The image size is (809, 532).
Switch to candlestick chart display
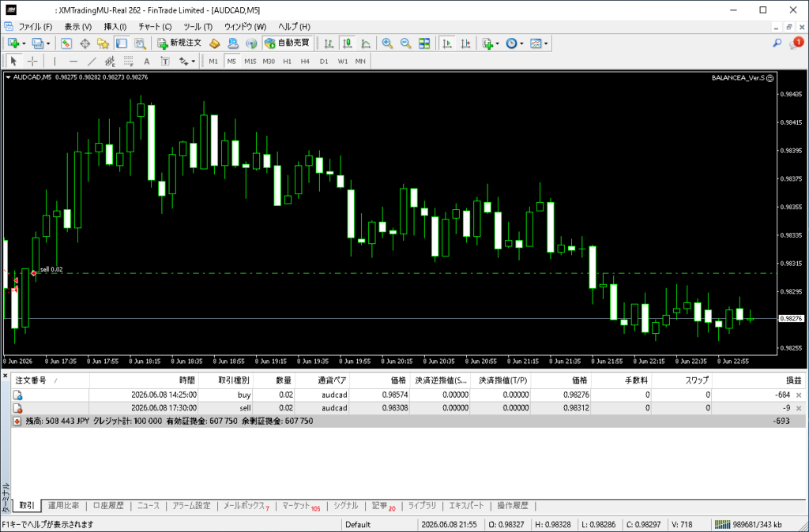click(x=348, y=44)
